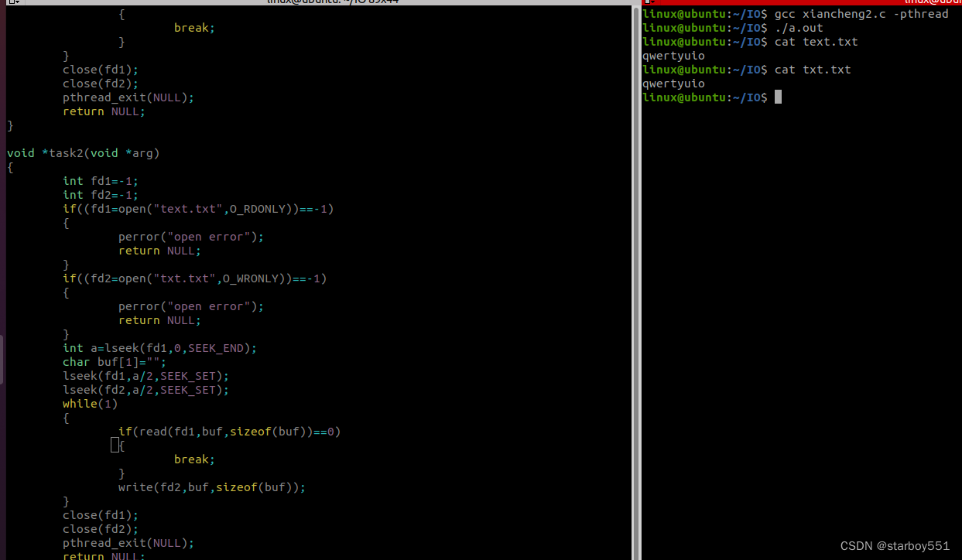This screenshot has width=962, height=560.
Task: Select the open("text.txt",O_RDONLY) condition line
Action: pyautogui.click(x=198, y=209)
